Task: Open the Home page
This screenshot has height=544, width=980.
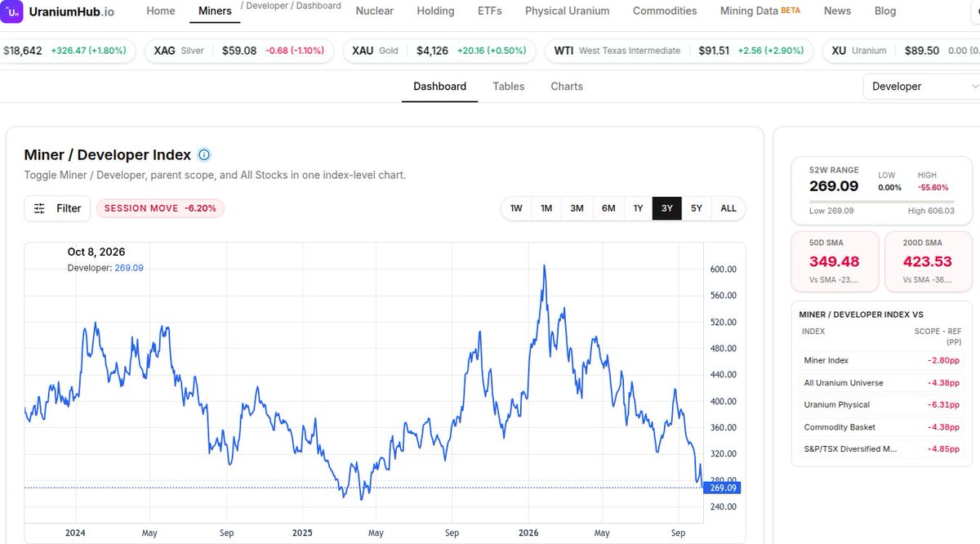Action: [x=161, y=11]
